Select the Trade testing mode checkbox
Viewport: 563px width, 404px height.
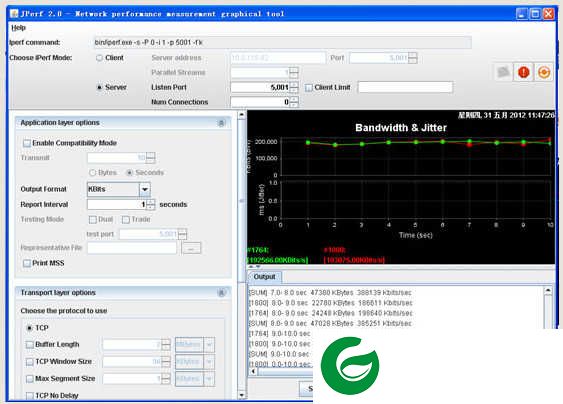pos(126,220)
